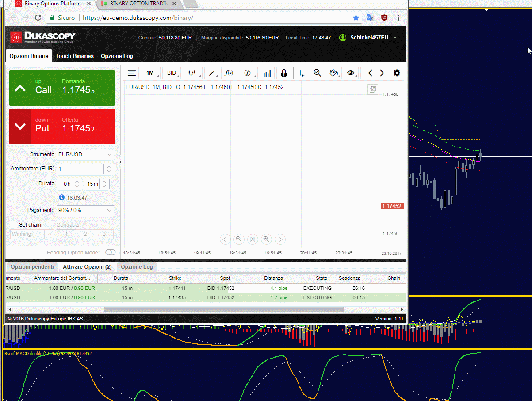Click the red Put button

point(62,127)
